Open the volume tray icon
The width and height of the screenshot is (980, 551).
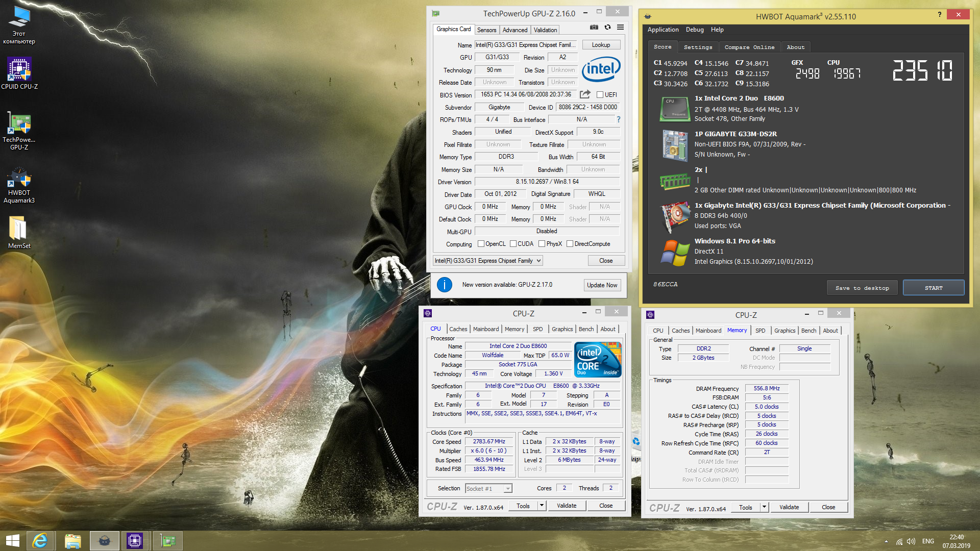(911, 541)
